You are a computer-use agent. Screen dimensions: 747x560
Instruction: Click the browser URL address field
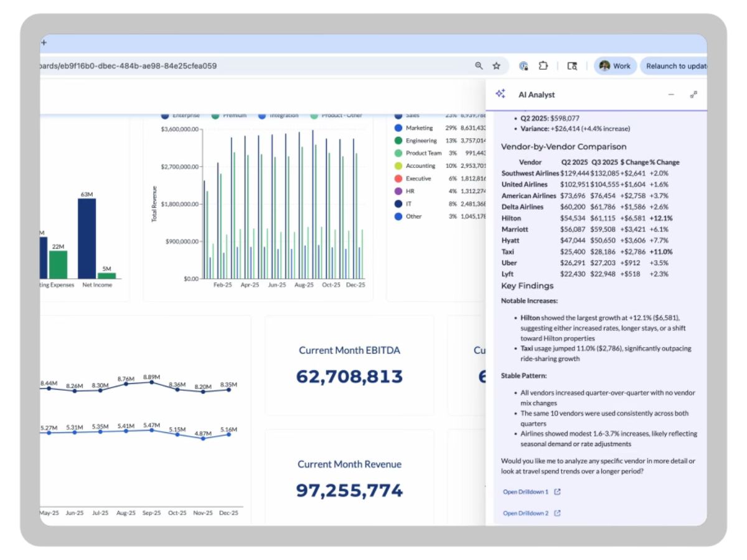252,65
